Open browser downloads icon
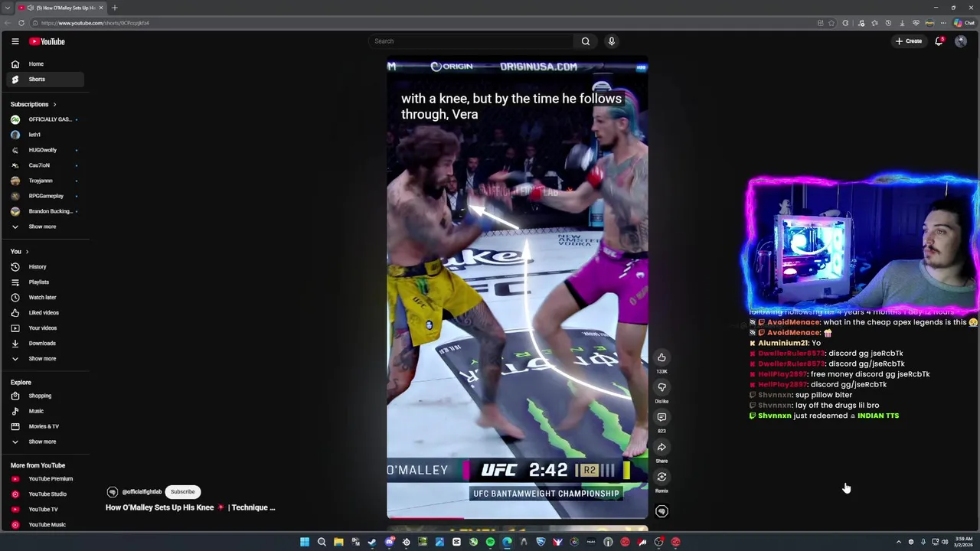980x551 pixels. (x=902, y=23)
